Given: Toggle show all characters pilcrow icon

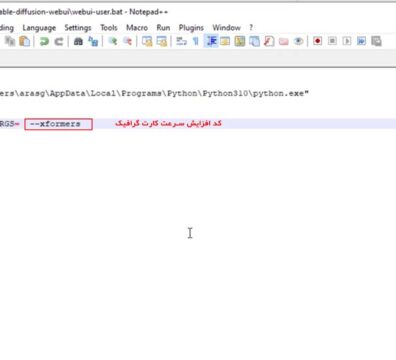Looking at the screenshot, I should 196,41.
